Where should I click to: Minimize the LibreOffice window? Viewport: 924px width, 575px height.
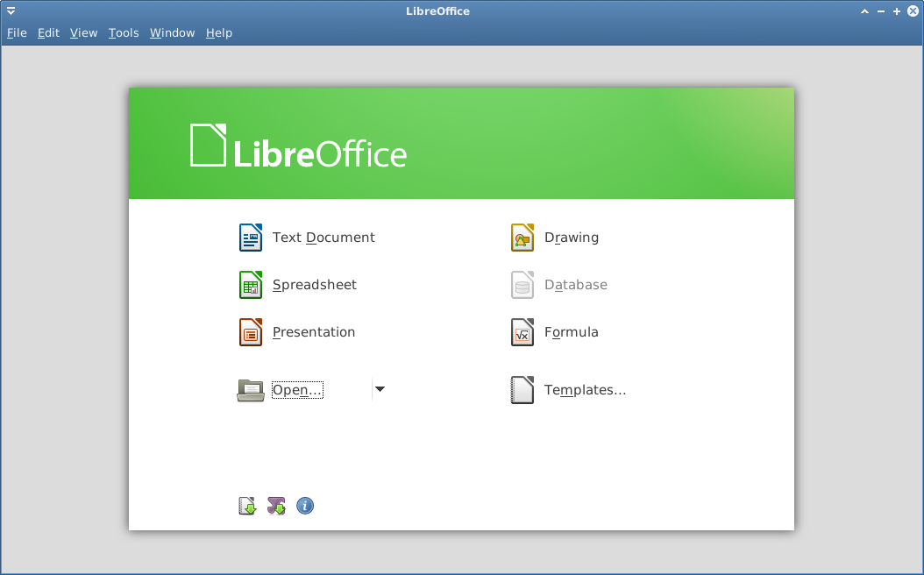[881, 11]
